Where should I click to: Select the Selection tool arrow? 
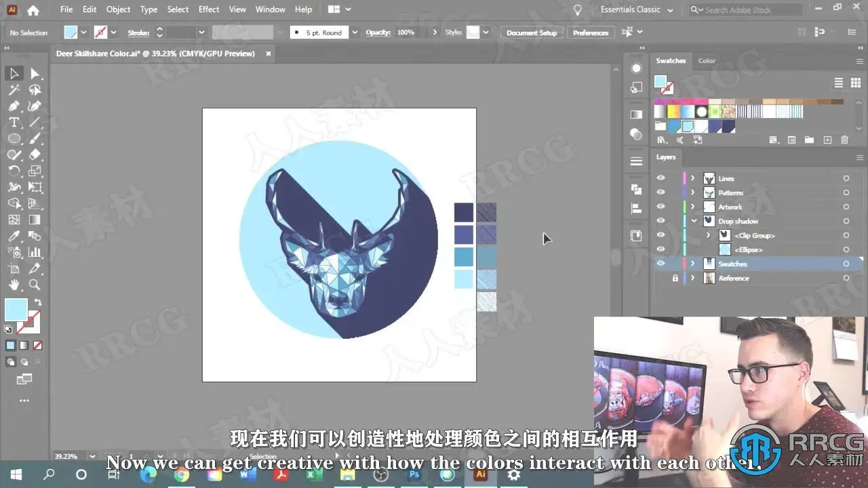[x=14, y=74]
